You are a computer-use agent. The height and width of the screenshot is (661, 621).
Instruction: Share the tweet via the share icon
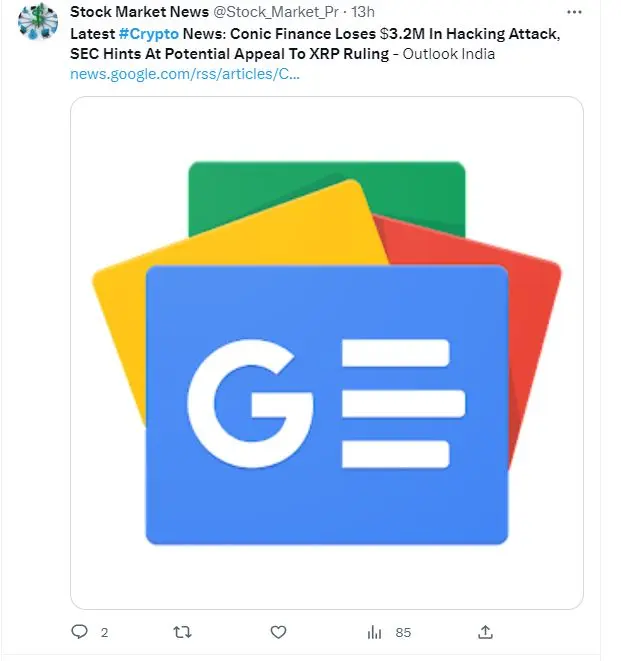point(485,632)
